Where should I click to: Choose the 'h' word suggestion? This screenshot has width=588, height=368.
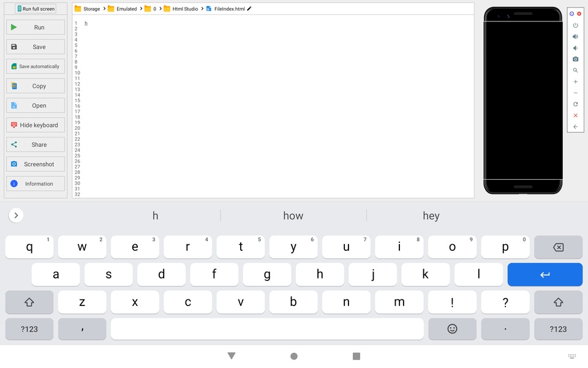[155, 215]
